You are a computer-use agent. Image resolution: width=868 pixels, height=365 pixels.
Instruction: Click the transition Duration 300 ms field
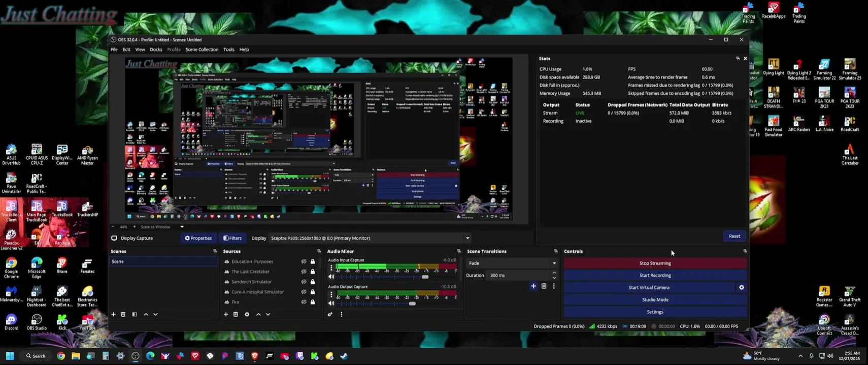(519, 275)
